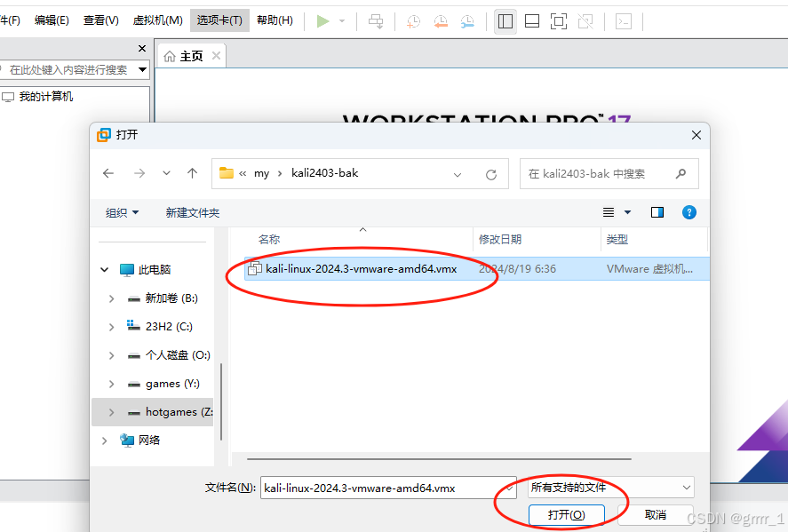The width and height of the screenshot is (788, 532).
Task: Open the 组织 dropdown menu
Action: [x=122, y=213]
